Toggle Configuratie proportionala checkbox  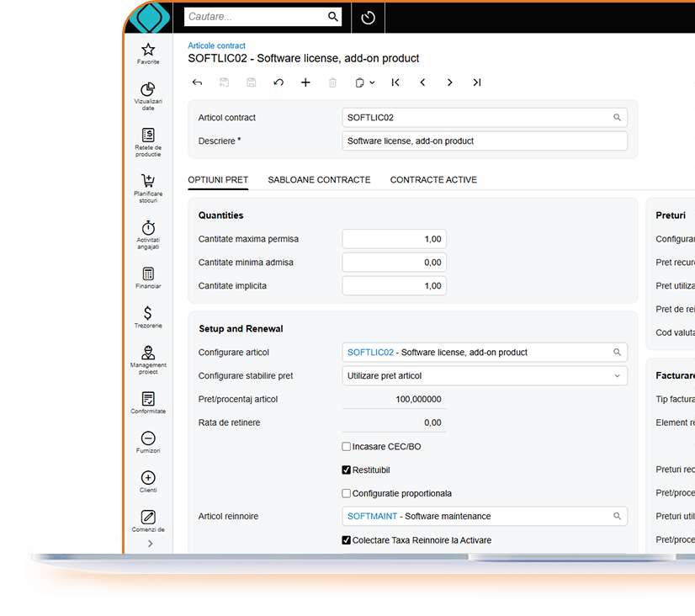click(x=347, y=494)
